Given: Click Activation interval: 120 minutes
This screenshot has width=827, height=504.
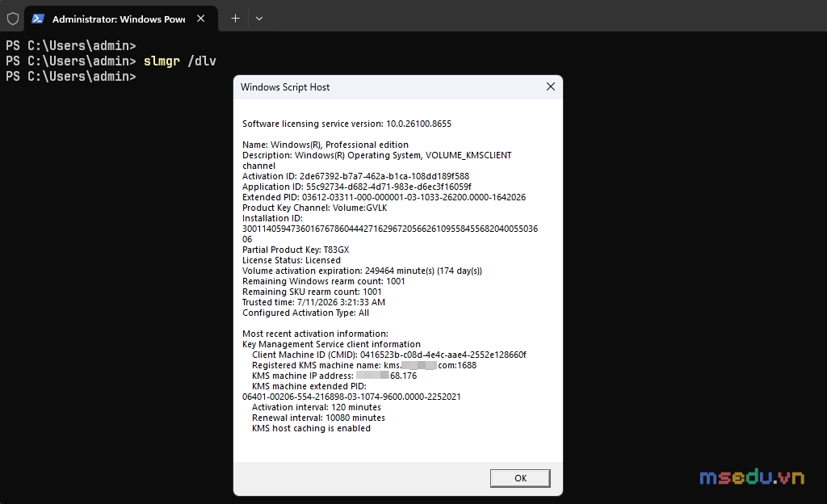Looking at the screenshot, I should (x=316, y=408).
